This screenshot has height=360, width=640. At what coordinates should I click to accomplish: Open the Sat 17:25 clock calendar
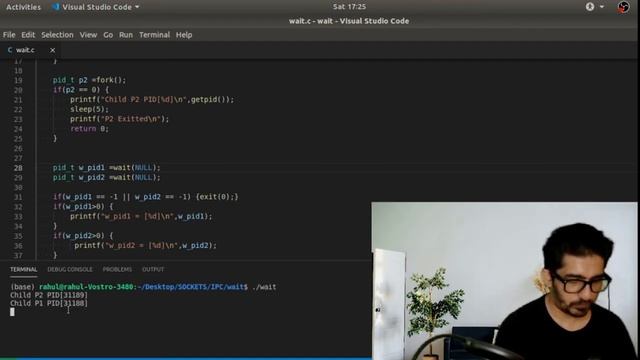tap(349, 7)
